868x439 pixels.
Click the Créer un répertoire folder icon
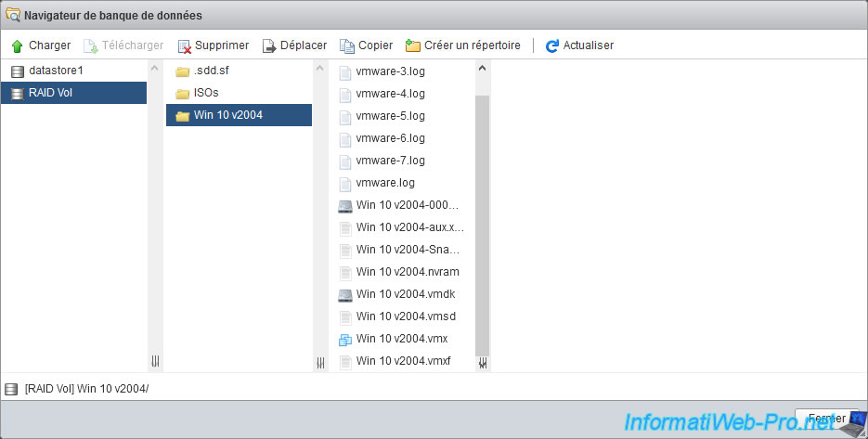pyautogui.click(x=413, y=45)
